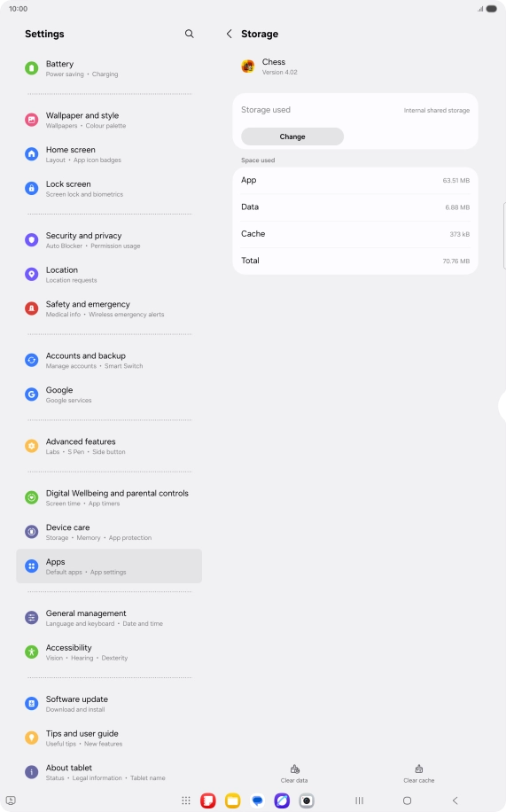Tap the Clear cache icon
Viewport: 506px width, 812px height.
pyautogui.click(x=419, y=769)
